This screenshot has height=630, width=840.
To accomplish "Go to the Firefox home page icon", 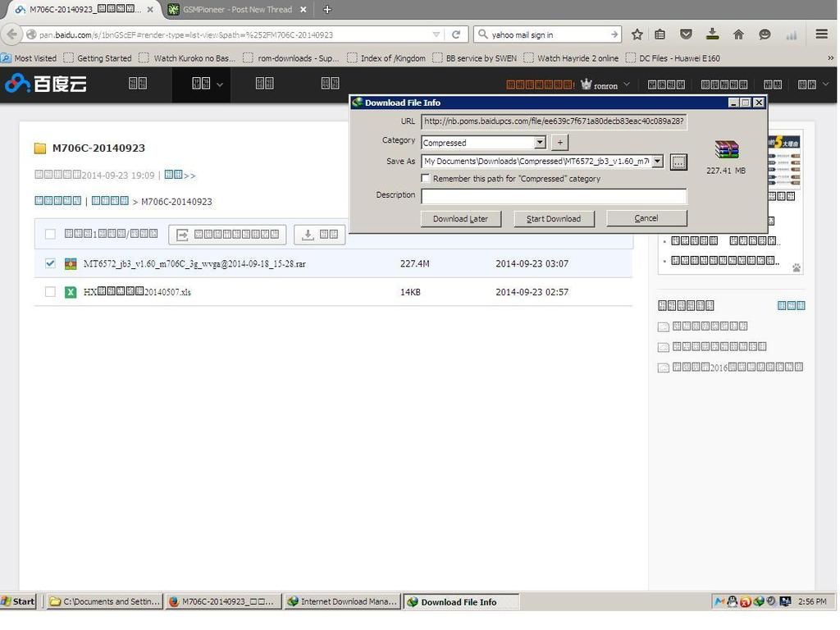I will (x=738, y=34).
